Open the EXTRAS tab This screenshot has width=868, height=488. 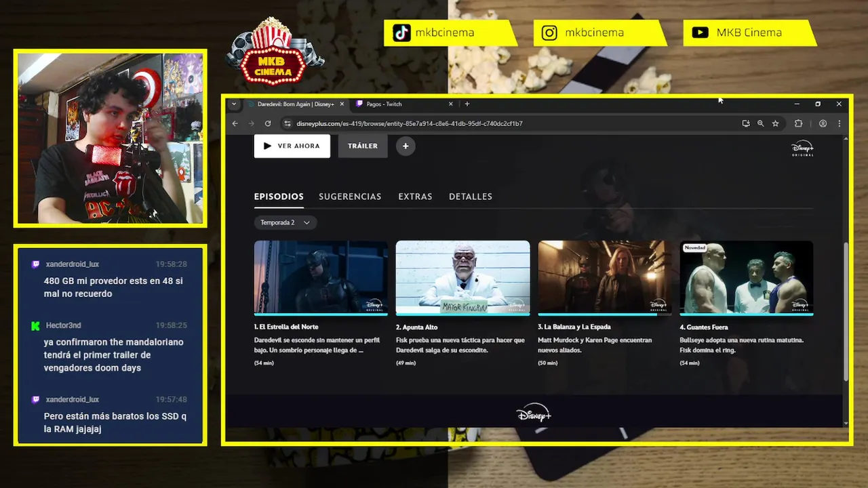click(415, 197)
